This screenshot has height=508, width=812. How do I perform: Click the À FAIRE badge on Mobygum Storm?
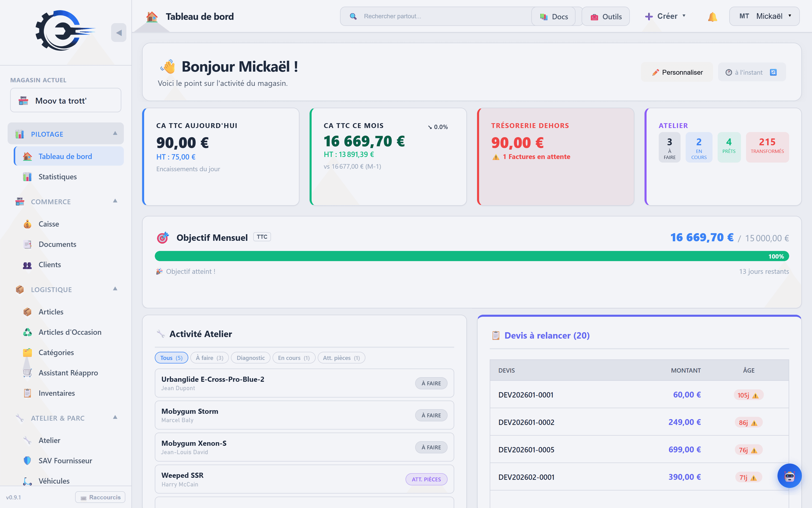(431, 416)
